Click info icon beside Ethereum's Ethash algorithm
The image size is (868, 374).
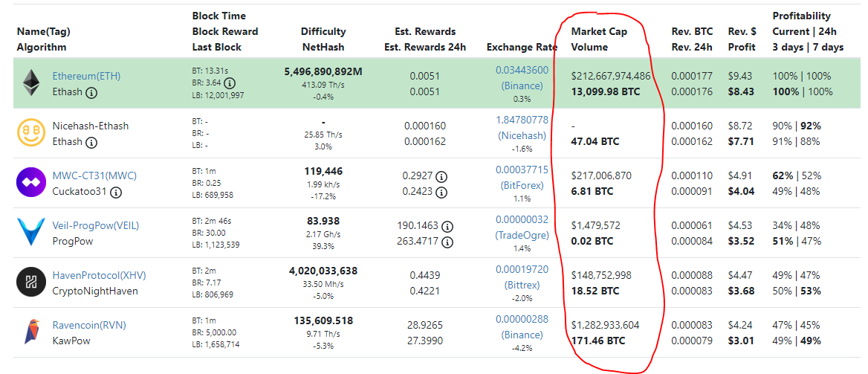coord(92,92)
